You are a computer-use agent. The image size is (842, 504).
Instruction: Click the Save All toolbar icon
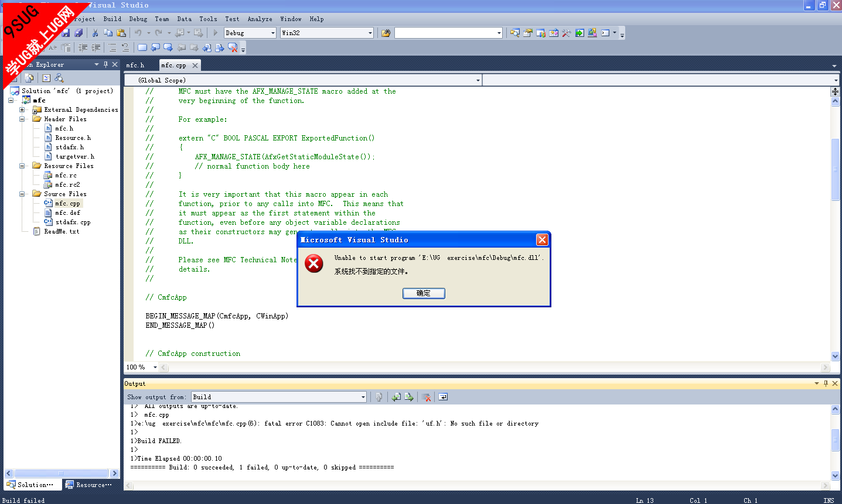click(79, 33)
